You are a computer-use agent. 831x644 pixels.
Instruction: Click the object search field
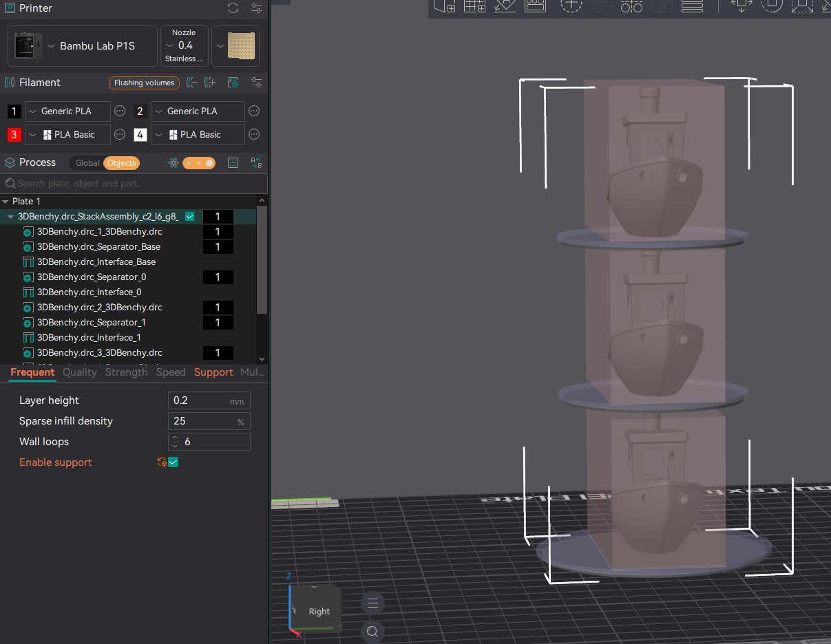(x=134, y=184)
